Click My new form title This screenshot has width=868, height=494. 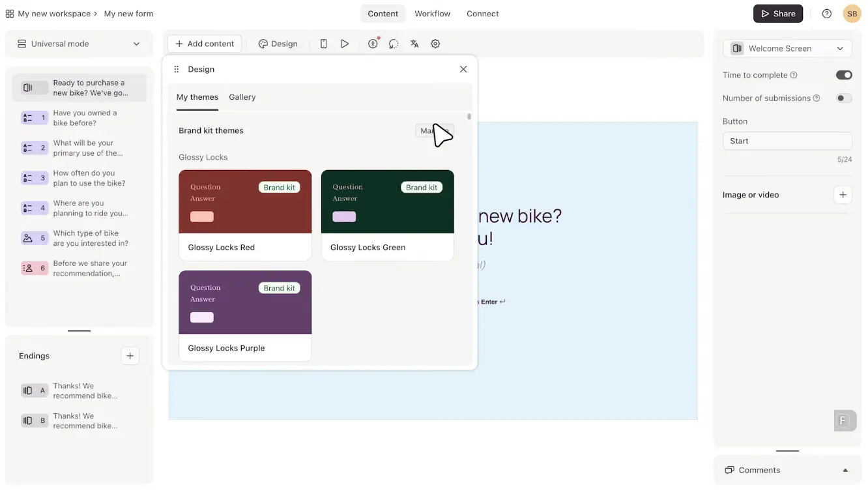(x=128, y=14)
